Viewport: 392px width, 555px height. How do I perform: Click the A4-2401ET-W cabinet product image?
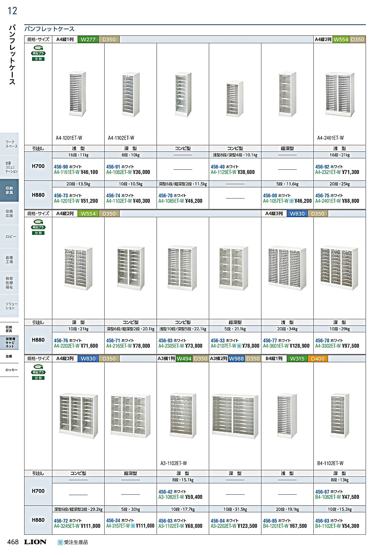pos(340,95)
